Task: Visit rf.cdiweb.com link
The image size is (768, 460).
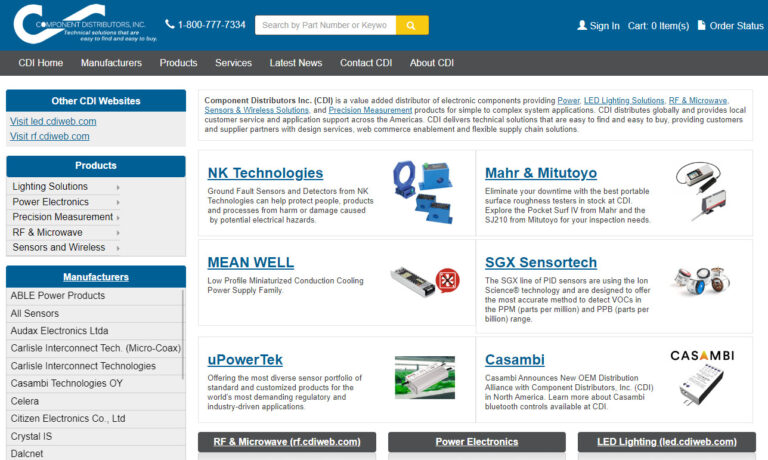Action: [x=49, y=136]
